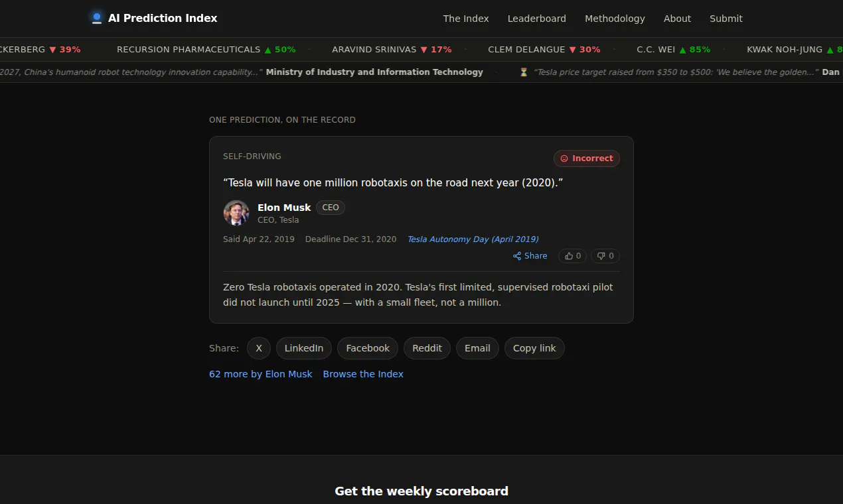Image resolution: width=843 pixels, height=504 pixels.
Task: Open The Index nav item
Action: (466, 19)
